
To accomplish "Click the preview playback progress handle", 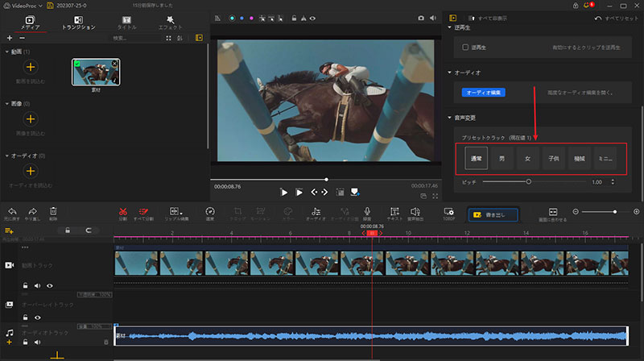I will (327, 179).
